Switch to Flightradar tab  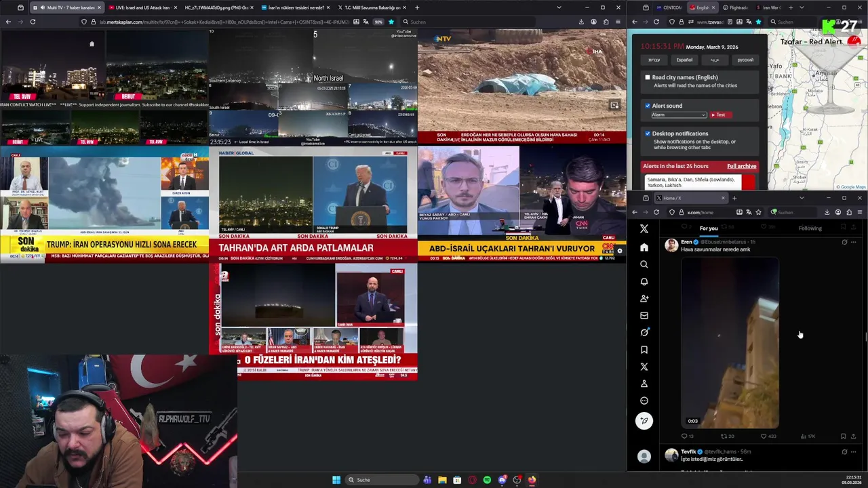point(735,7)
